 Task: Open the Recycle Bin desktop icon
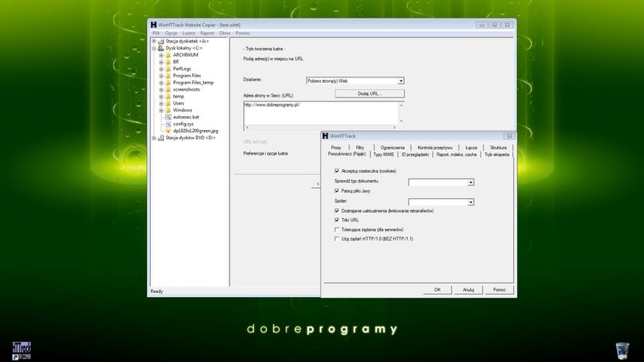pos(622,351)
